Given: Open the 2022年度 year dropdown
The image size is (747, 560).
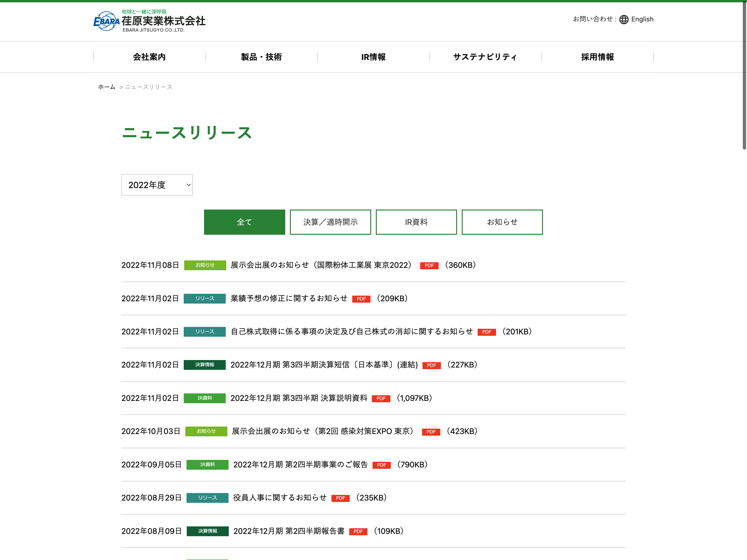Looking at the screenshot, I should coord(157,185).
